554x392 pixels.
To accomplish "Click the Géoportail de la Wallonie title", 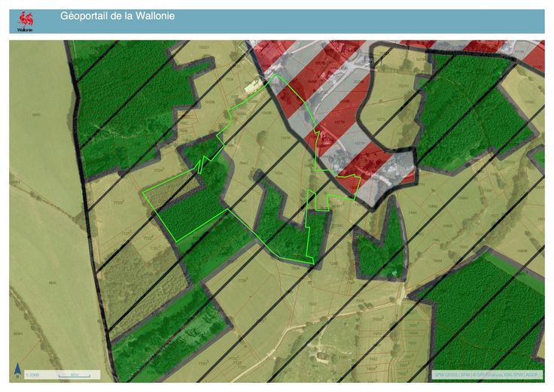I will click(117, 16).
